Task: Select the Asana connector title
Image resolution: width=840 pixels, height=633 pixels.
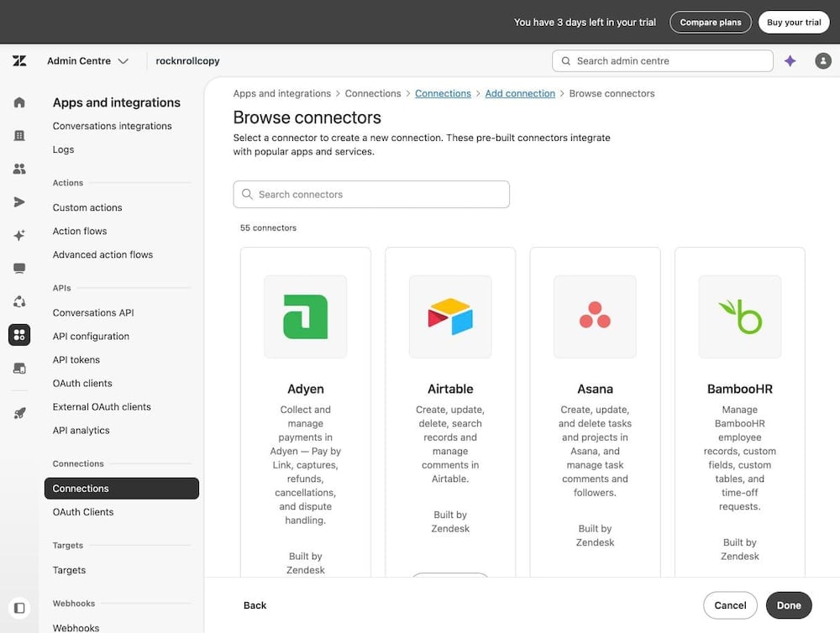Action: point(595,389)
